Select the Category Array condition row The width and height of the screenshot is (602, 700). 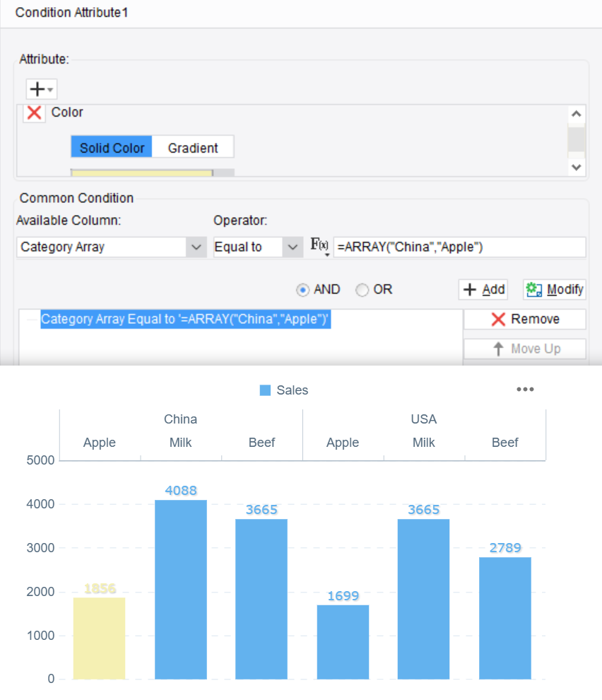(186, 319)
